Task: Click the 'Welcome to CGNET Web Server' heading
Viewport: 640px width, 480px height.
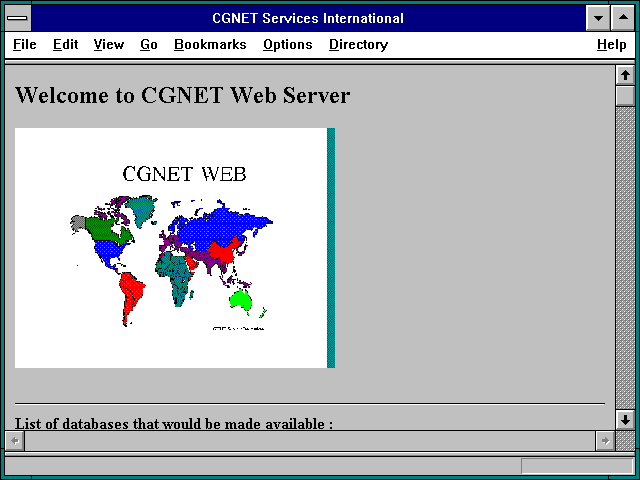Action: (x=182, y=95)
